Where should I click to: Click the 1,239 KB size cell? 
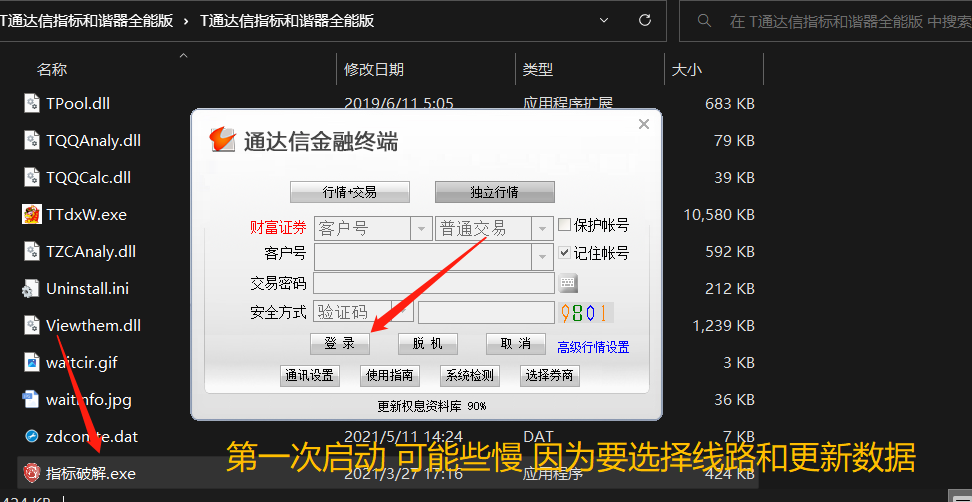coord(723,326)
